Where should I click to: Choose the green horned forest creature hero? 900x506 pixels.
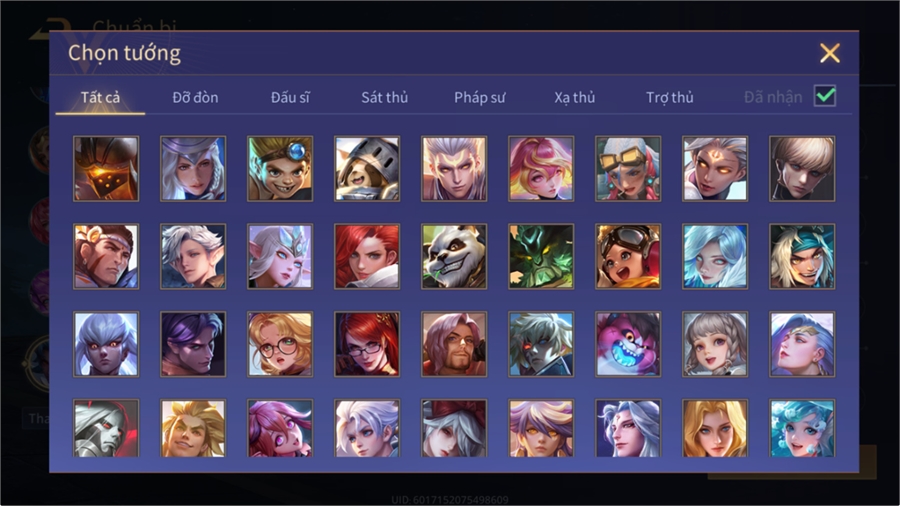tap(541, 256)
